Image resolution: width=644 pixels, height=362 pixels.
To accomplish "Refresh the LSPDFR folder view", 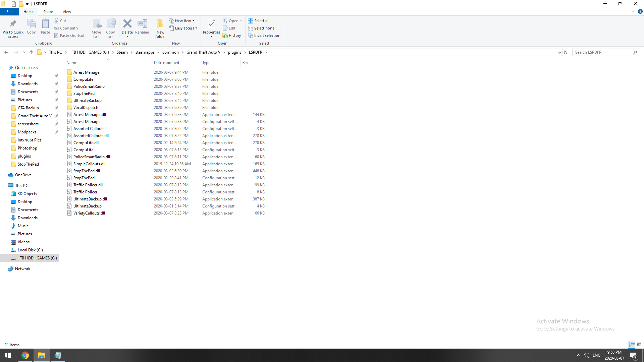I will point(566,52).
